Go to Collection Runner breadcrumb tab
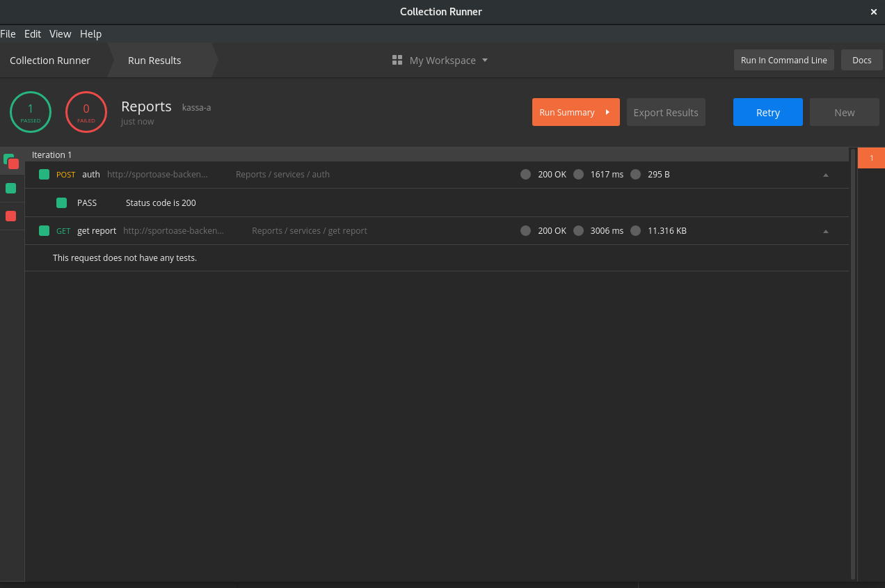885x588 pixels. [x=50, y=61]
